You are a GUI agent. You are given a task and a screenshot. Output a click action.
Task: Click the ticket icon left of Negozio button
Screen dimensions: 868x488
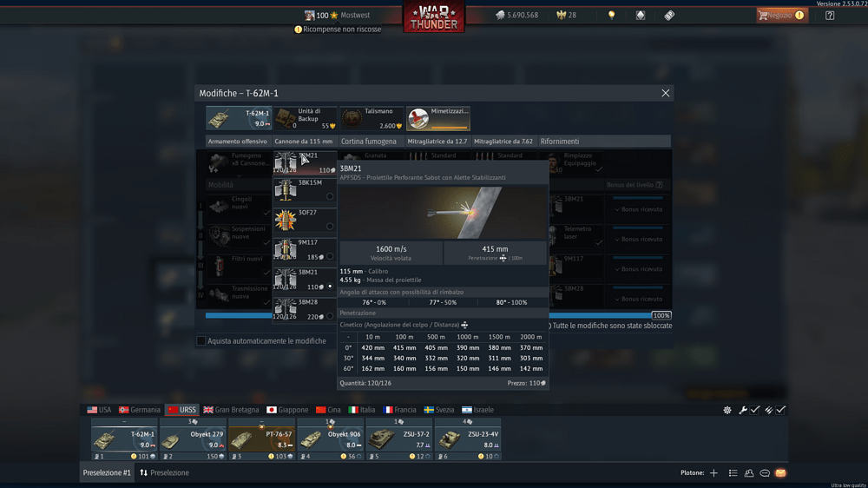(669, 15)
